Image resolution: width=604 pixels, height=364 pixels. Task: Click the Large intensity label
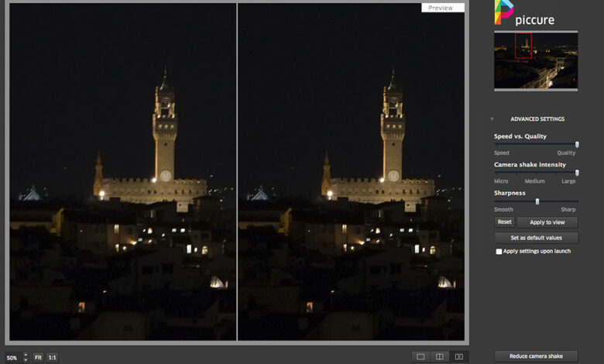pyautogui.click(x=568, y=181)
